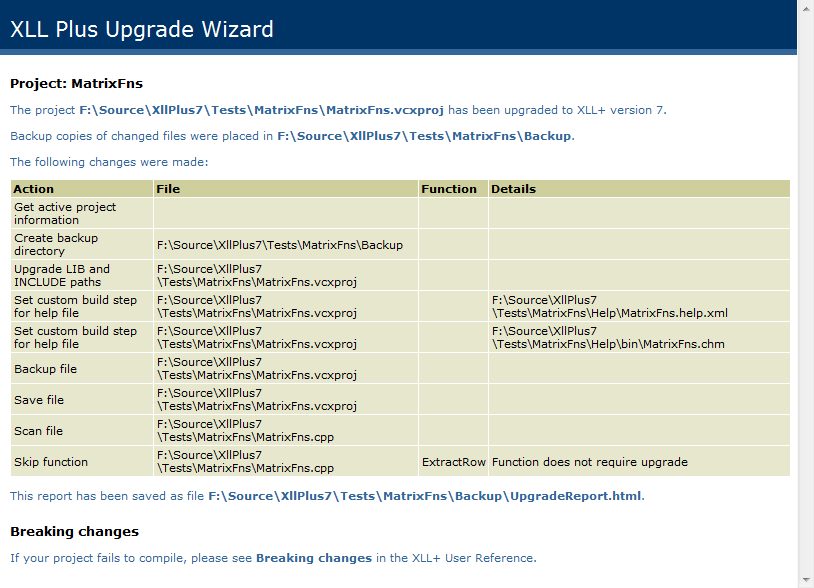Click the MatrixFns.help.xml details path
Viewport: 814px width, 588px height.
610,306
